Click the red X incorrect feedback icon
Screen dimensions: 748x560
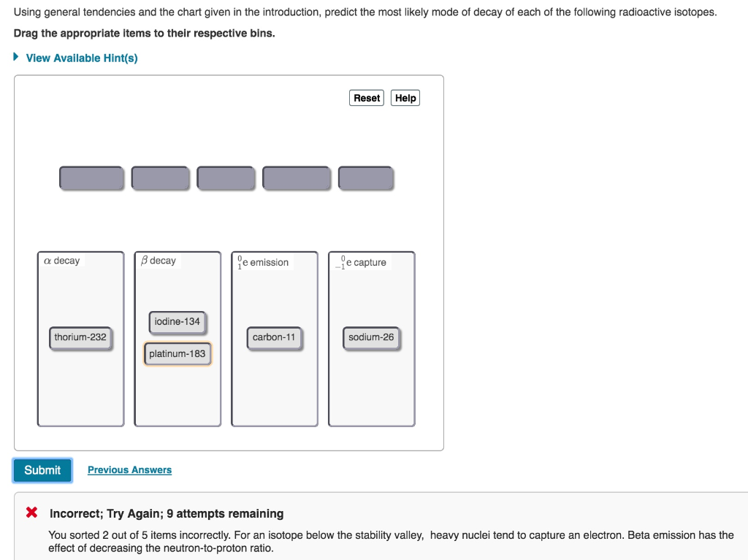tap(31, 513)
